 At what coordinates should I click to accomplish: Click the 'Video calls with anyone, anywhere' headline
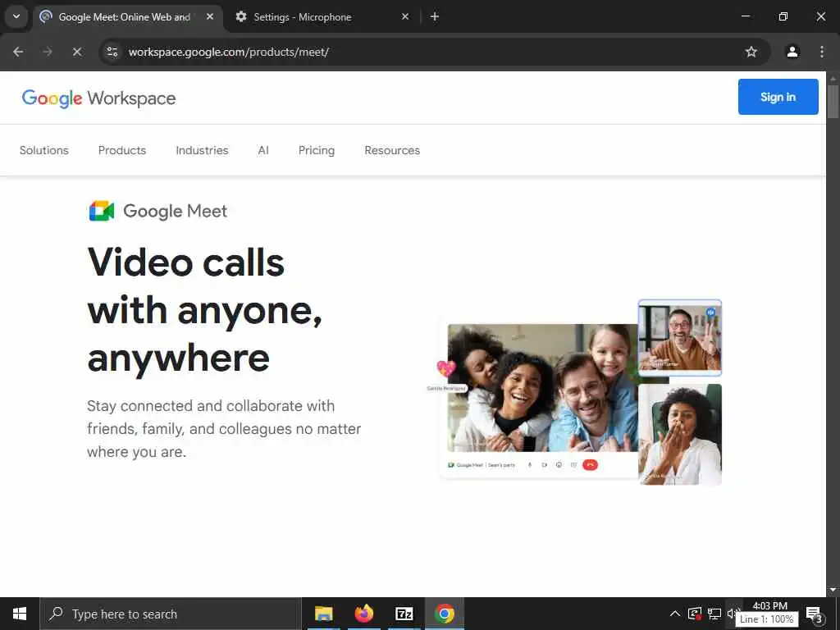click(205, 309)
